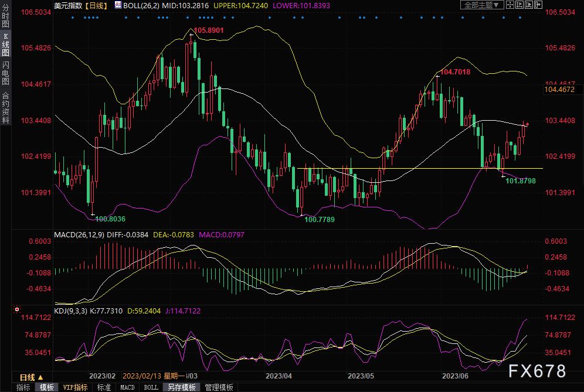
Task: Click the 101.8798 low price marker
Action: [x=521, y=181]
